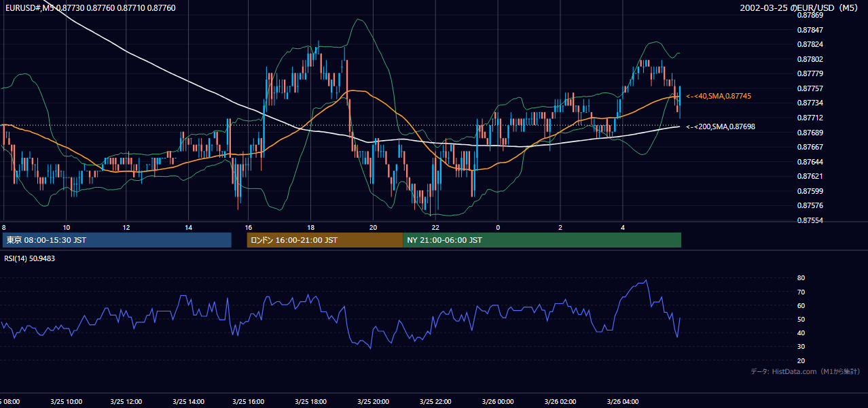Click hour label 12 under price chart
Viewport: 868px width, 408px height.
(x=126, y=227)
